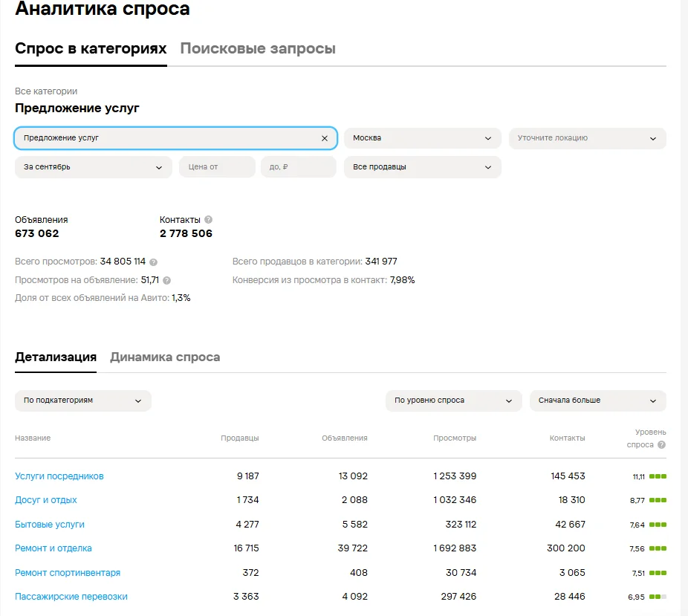
Task: Open Бытовые услуги subcategory link
Action: [50, 525]
